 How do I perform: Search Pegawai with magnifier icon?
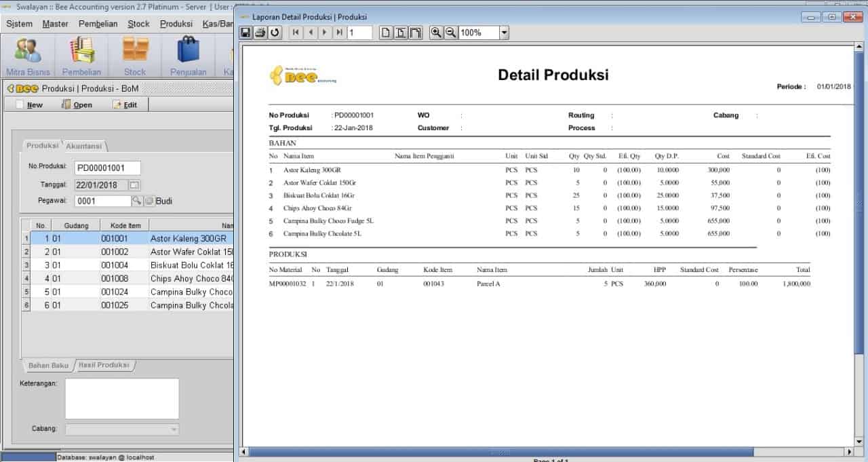[136, 201]
